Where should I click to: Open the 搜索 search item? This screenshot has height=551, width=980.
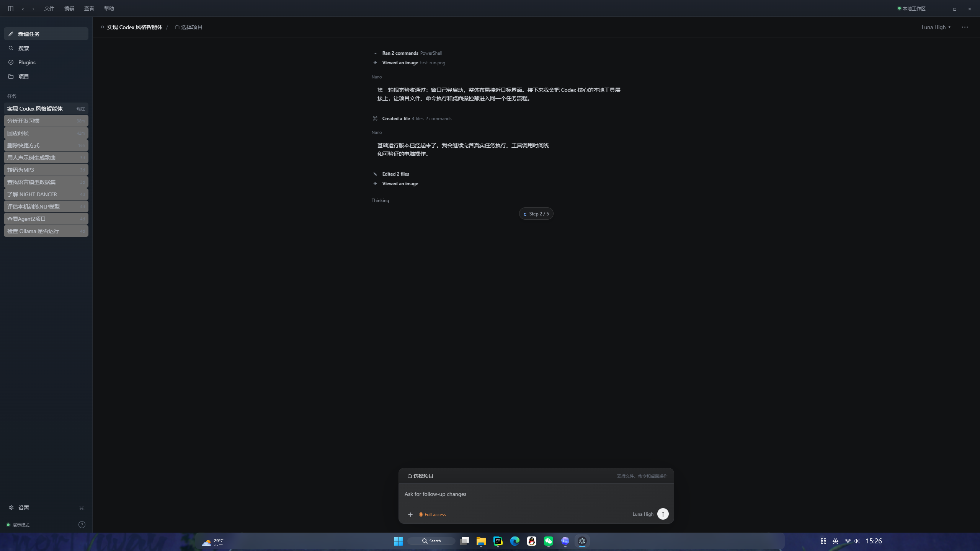(x=46, y=48)
